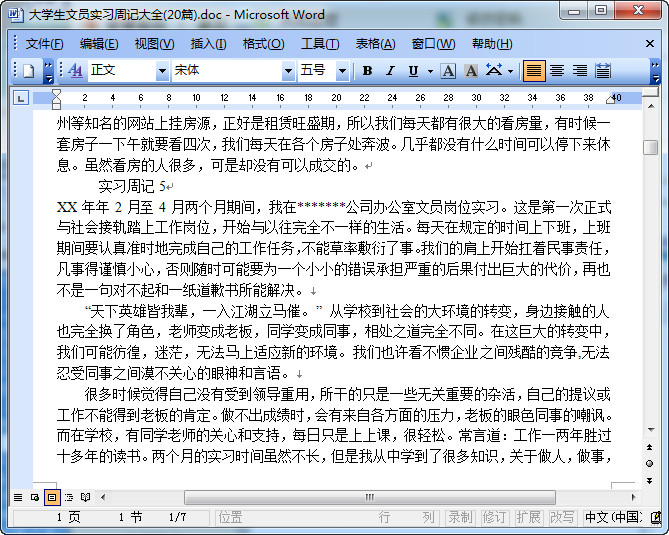Image resolution: width=669 pixels, height=535 pixels.
Task: Click the Next Page double-arrow button
Action: click(650, 481)
